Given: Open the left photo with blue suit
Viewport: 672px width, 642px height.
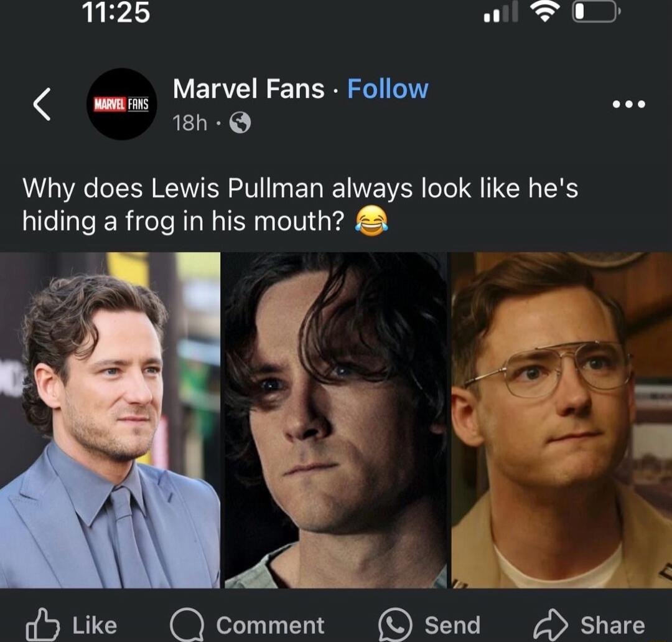Looking at the screenshot, I should click(x=110, y=420).
